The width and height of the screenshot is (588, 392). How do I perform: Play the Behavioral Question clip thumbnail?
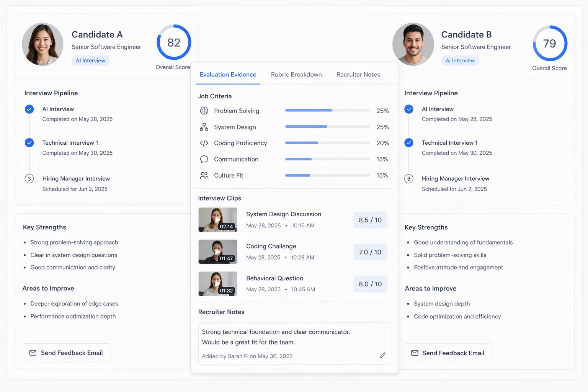tap(218, 284)
